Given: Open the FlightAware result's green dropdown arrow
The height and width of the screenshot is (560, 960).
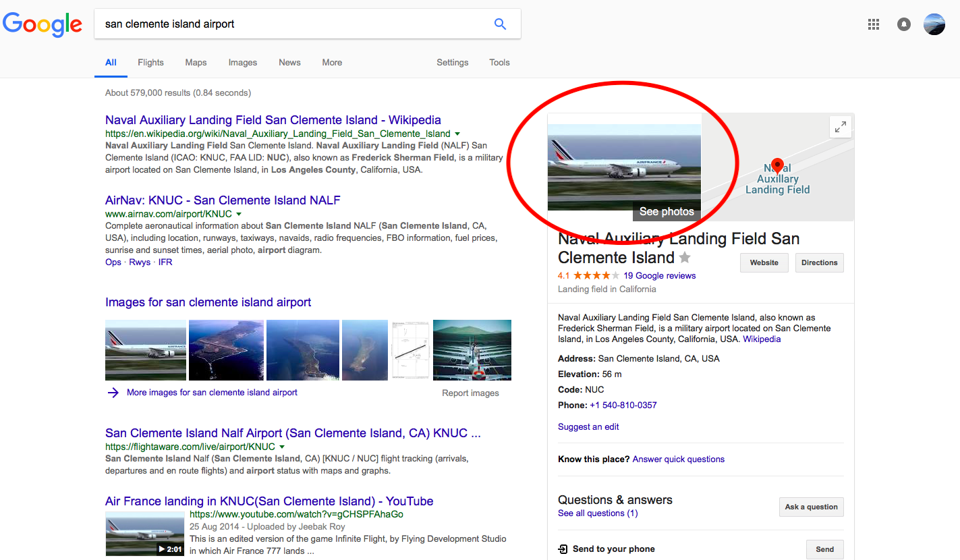Looking at the screenshot, I should [x=282, y=447].
